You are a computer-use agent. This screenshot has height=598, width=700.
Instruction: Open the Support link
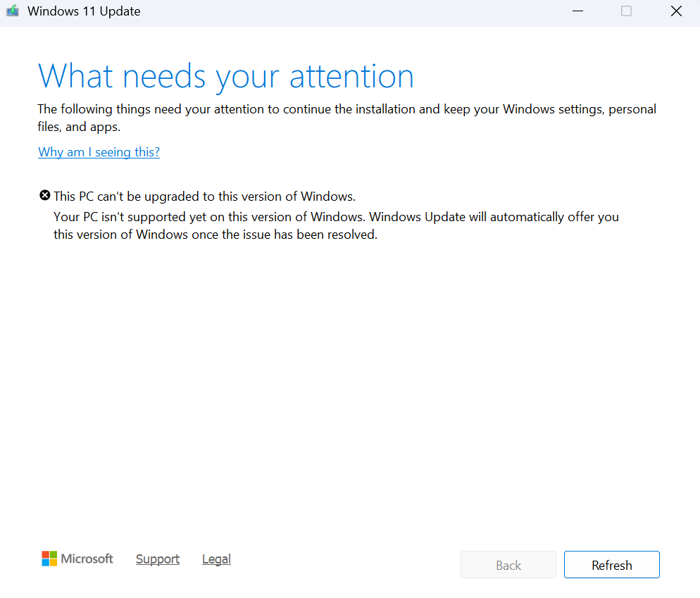158,559
